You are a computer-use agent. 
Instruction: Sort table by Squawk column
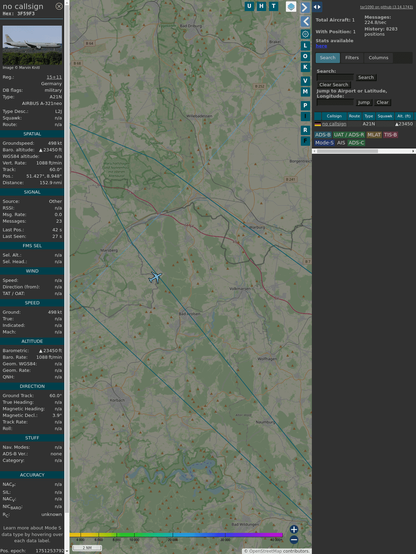pos(385,116)
